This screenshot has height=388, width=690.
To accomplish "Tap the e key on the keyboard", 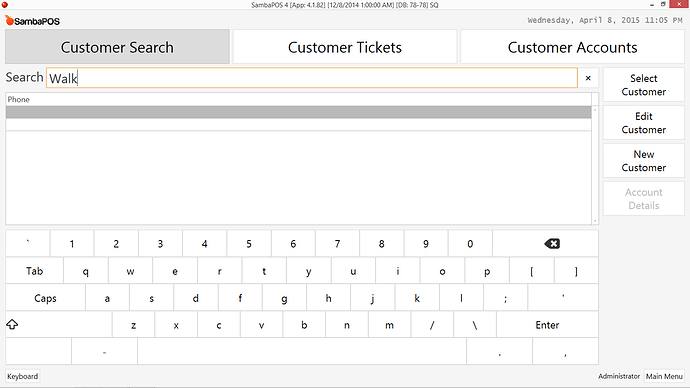I will tap(175, 271).
